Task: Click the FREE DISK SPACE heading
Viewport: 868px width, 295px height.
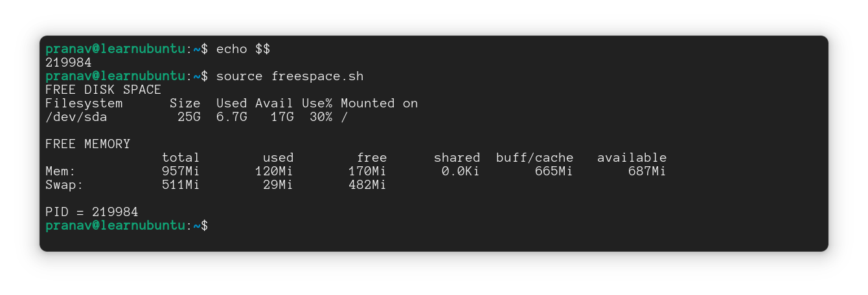Action: [x=103, y=90]
